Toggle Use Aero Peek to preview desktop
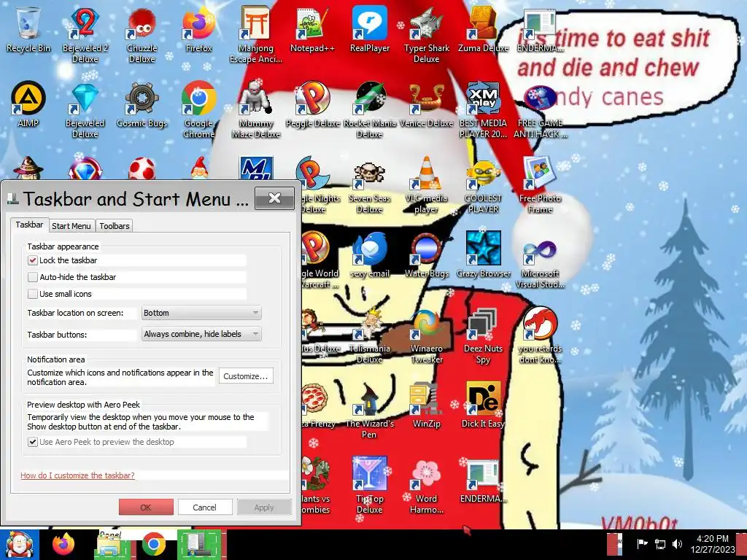This screenshot has height=560, width=747. [32, 442]
